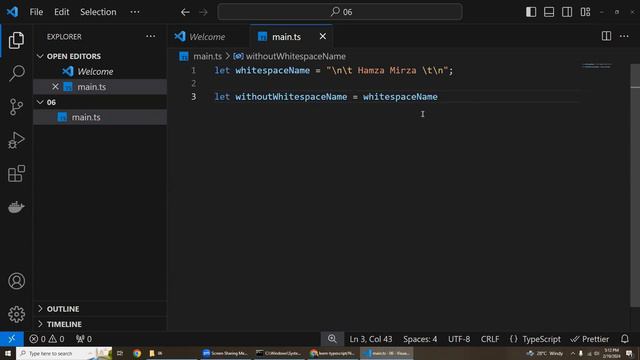Switch to the Welcome tab
The height and width of the screenshot is (360, 640).
click(208, 36)
